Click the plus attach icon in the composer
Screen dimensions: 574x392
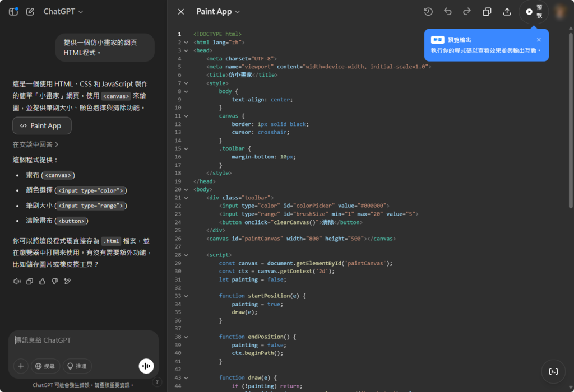pos(21,366)
